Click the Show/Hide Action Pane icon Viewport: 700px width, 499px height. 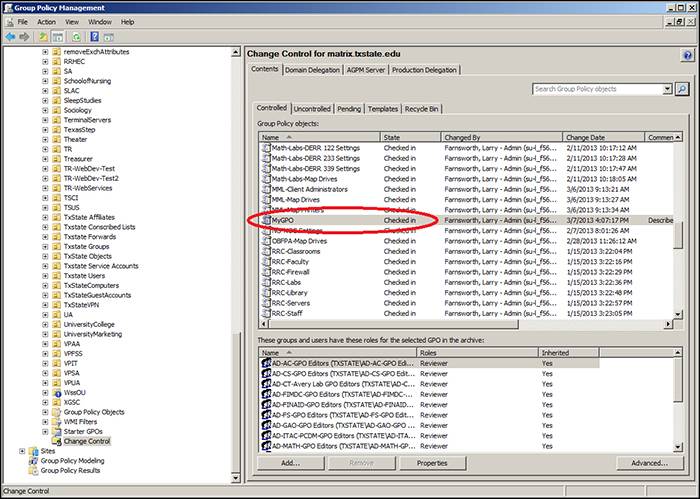pos(108,37)
